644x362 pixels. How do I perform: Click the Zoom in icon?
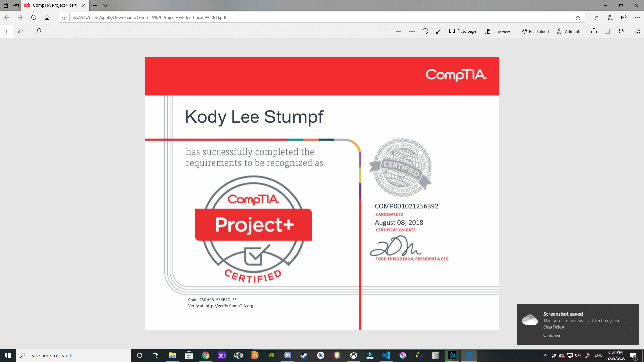click(x=411, y=31)
